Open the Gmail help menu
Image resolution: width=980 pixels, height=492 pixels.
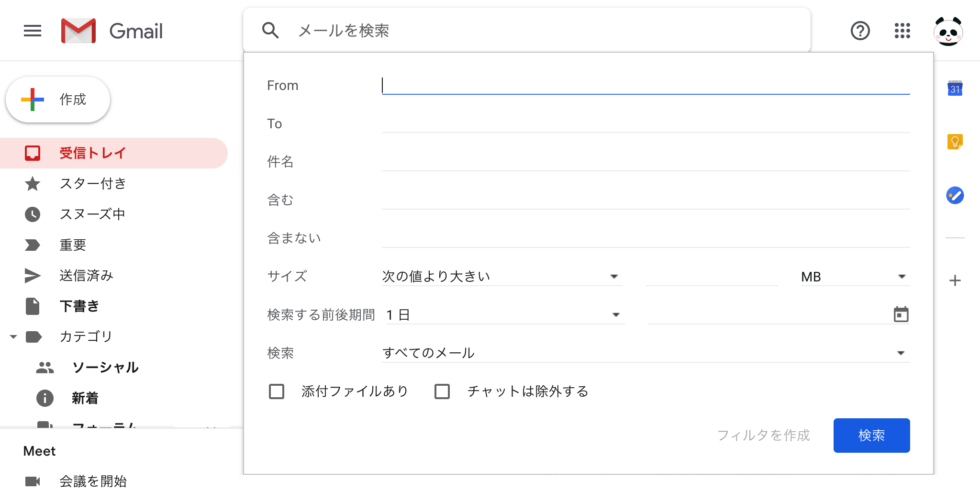[860, 31]
